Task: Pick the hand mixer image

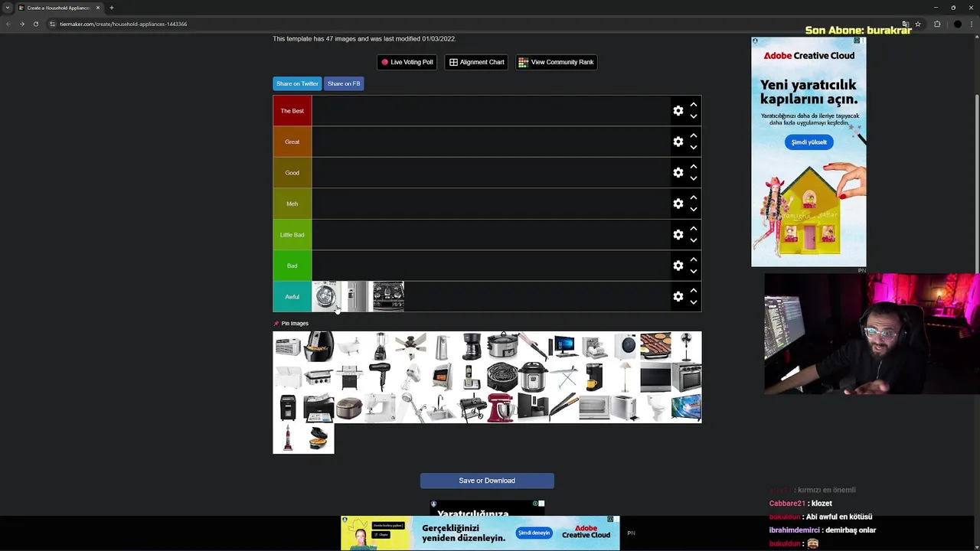Action: click(410, 377)
